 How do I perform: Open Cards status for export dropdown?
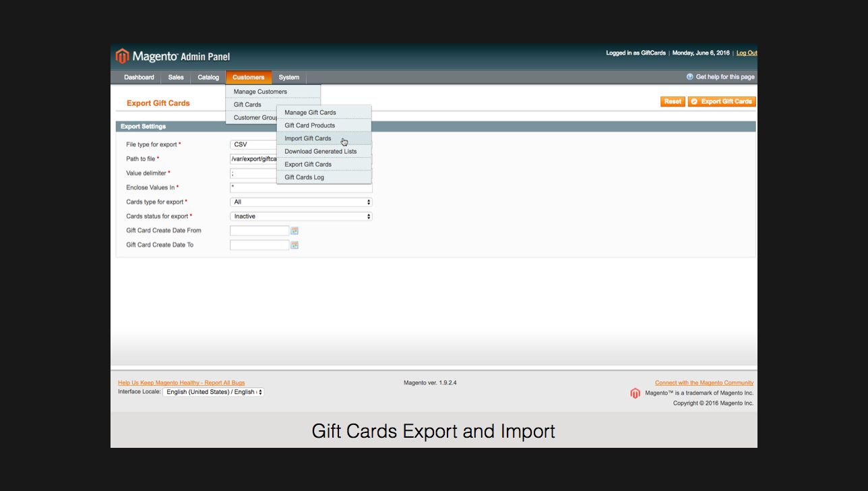point(301,216)
